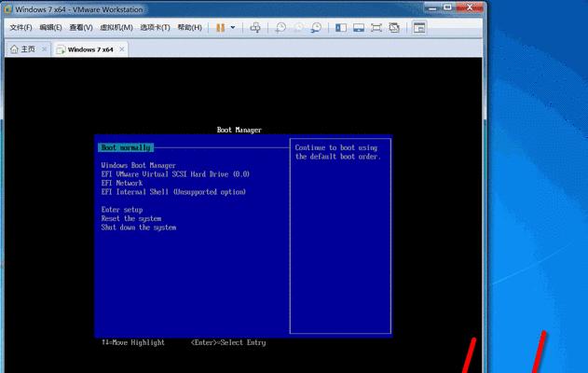Click the VMware Workstation title bar icon

pos(7,9)
